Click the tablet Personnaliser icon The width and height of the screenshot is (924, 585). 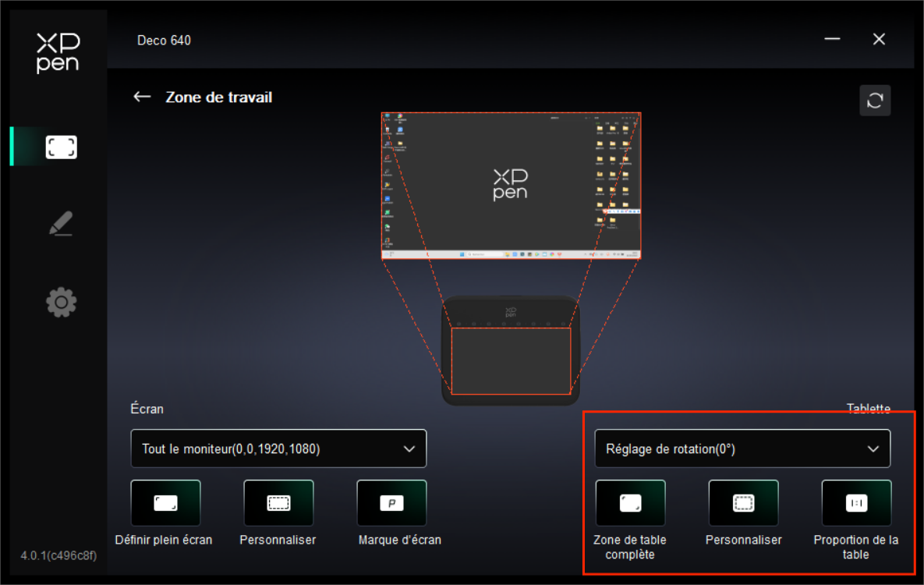click(x=743, y=503)
